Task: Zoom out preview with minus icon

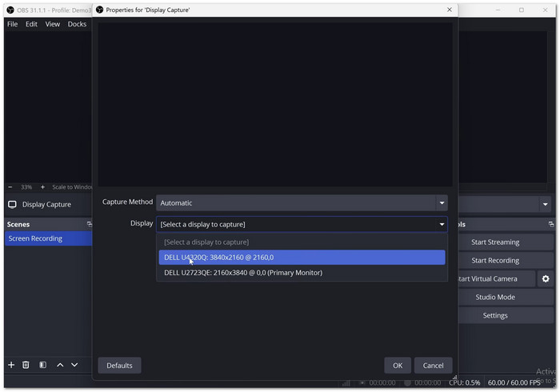Action: pos(10,187)
